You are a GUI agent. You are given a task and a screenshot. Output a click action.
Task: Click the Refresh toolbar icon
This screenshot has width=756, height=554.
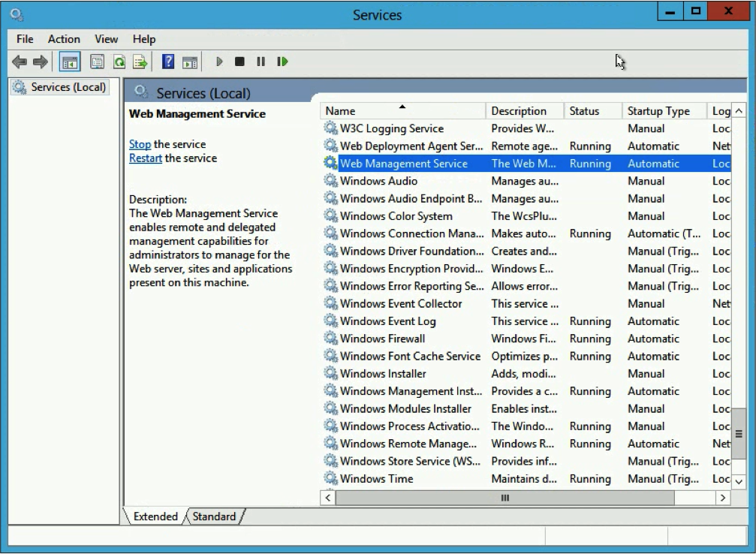coord(119,62)
